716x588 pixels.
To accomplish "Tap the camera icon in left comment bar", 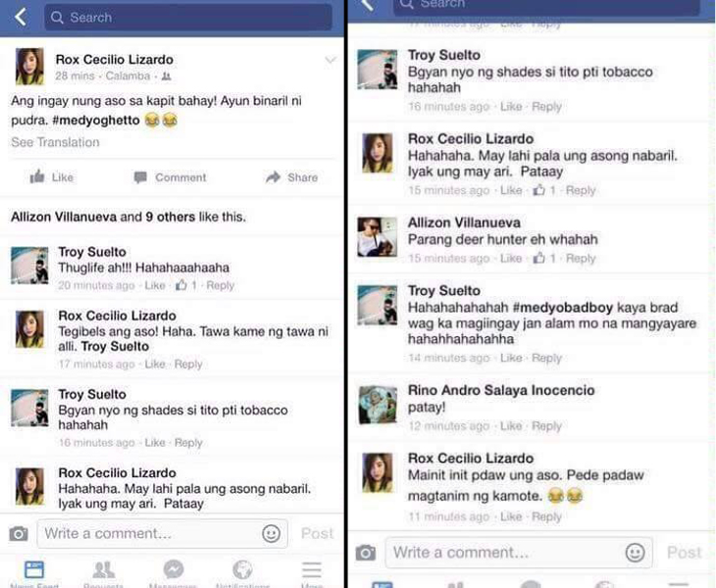I will click(x=19, y=533).
